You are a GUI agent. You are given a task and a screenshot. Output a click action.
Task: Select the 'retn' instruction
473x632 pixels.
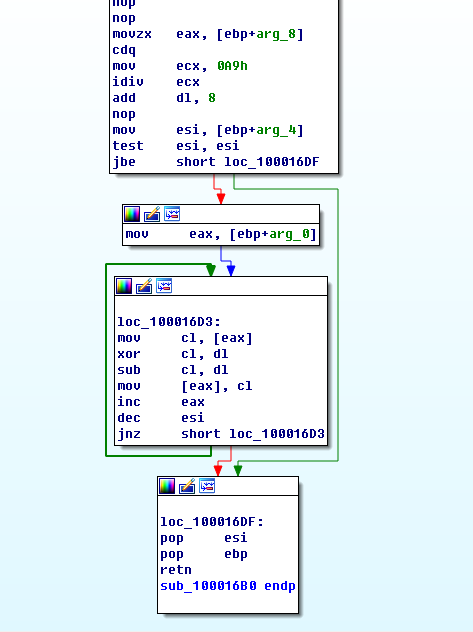click(176, 570)
